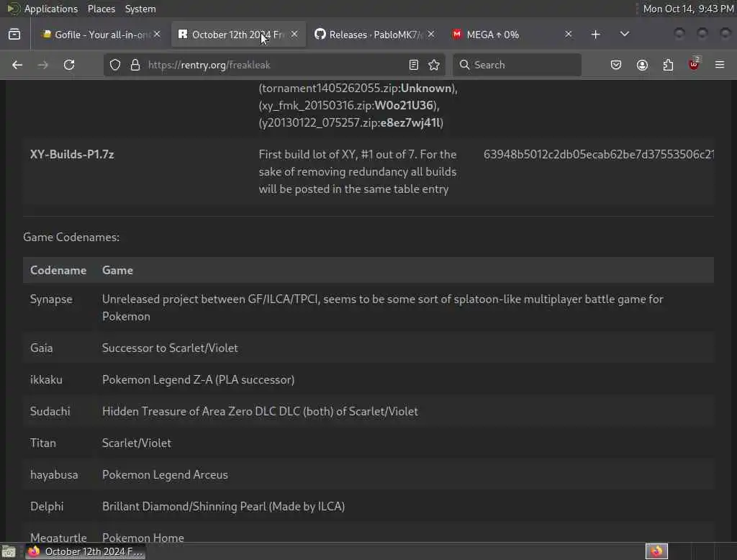The width and height of the screenshot is (737, 560).
Task: Click the clock date in panel
Action: click(x=688, y=9)
